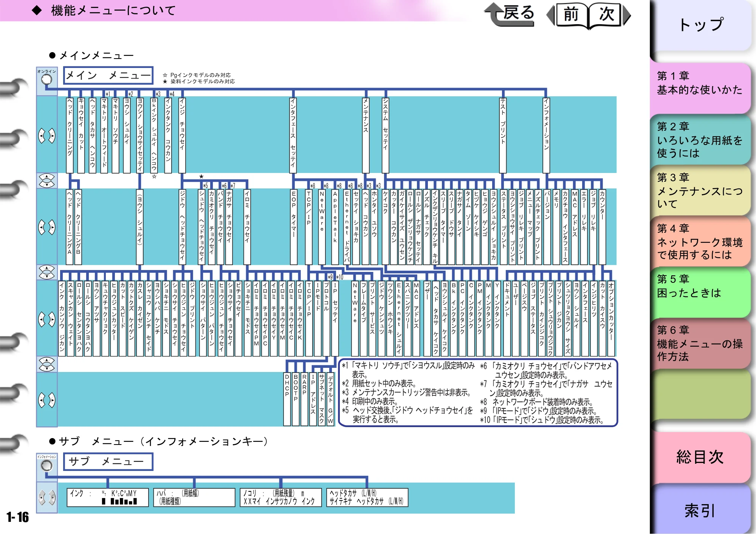Open 第6章 機能メニューの操作方法 tab
The height and width of the screenshot is (534, 756).
(700, 343)
